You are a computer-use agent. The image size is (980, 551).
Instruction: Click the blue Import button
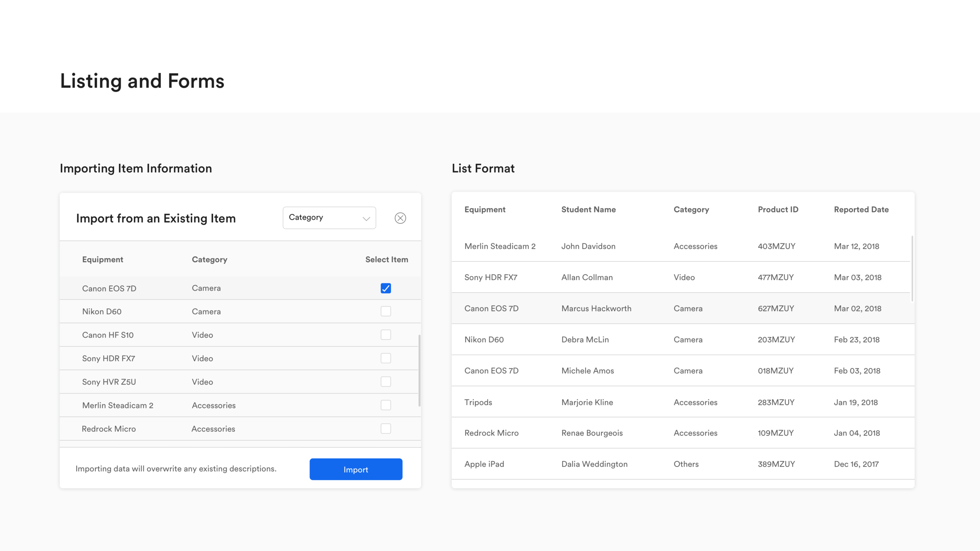coord(356,469)
